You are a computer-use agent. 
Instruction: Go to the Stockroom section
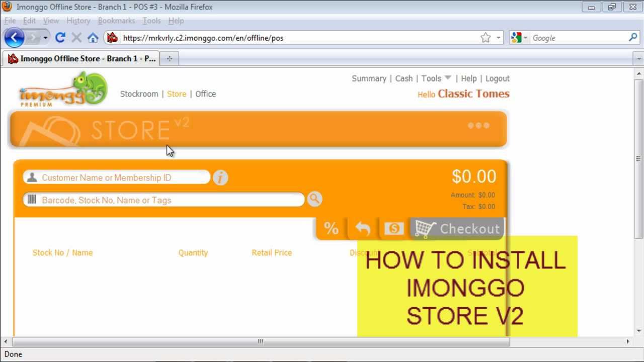tap(139, 94)
